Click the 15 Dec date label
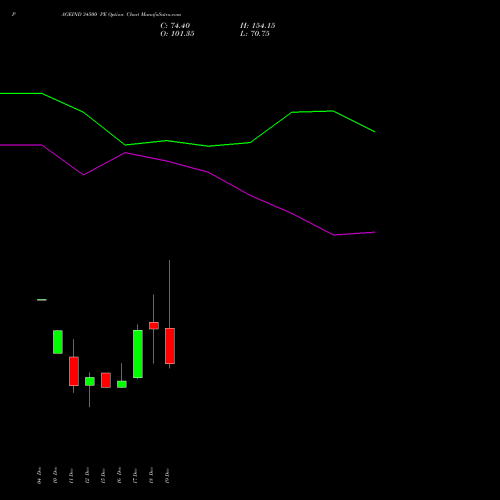 click(103, 475)
